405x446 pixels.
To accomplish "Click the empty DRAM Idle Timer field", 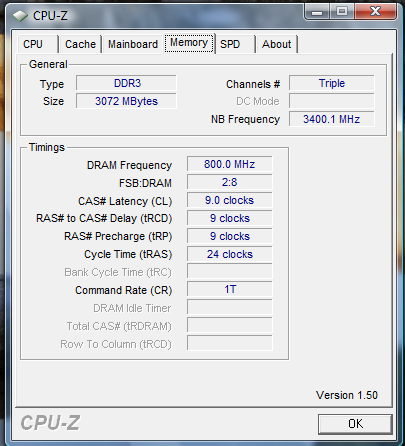I will tap(230, 307).
